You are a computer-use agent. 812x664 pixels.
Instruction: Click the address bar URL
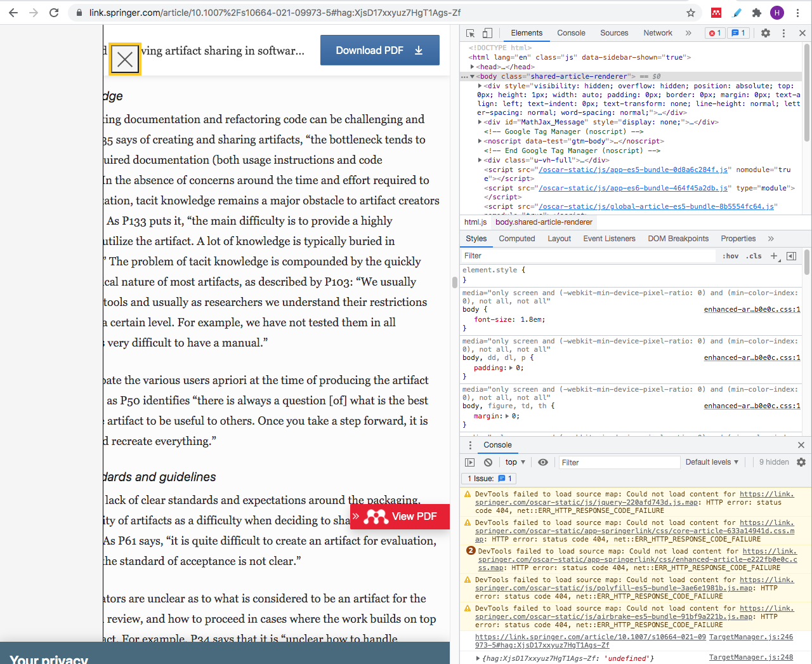[275, 13]
